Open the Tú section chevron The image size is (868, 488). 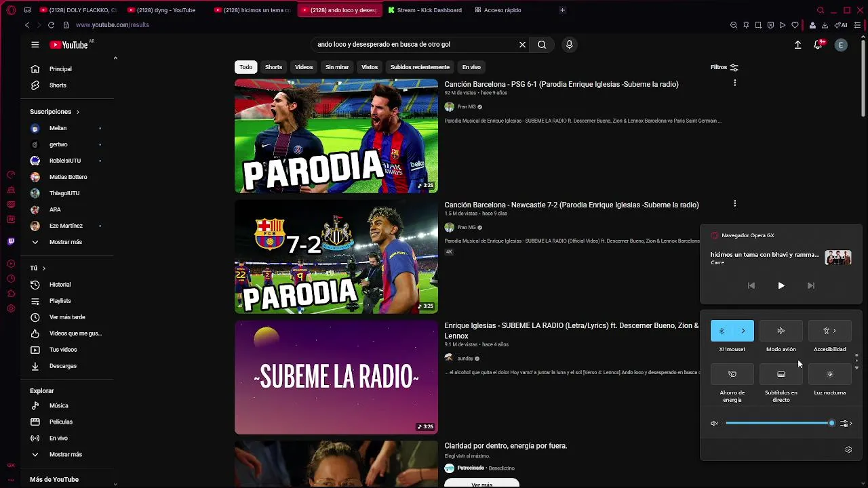point(43,268)
